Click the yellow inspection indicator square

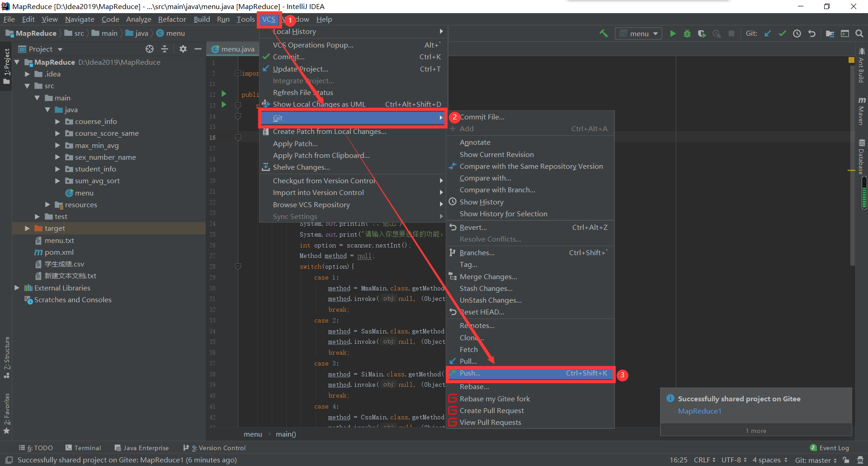tap(851, 60)
